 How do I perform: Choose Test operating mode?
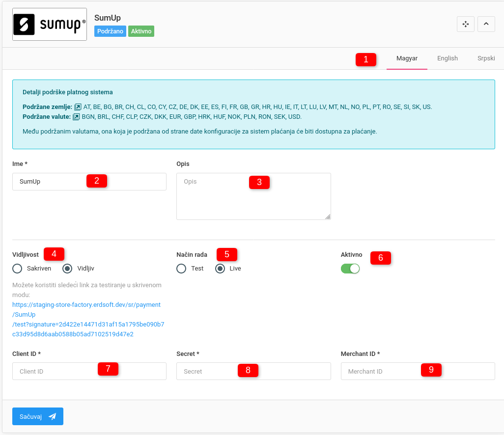point(182,269)
